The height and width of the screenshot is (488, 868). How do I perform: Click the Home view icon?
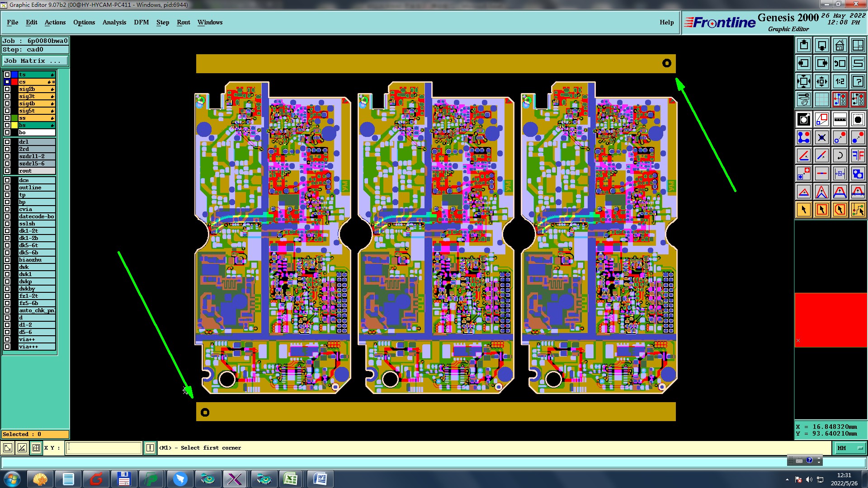[840, 45]
